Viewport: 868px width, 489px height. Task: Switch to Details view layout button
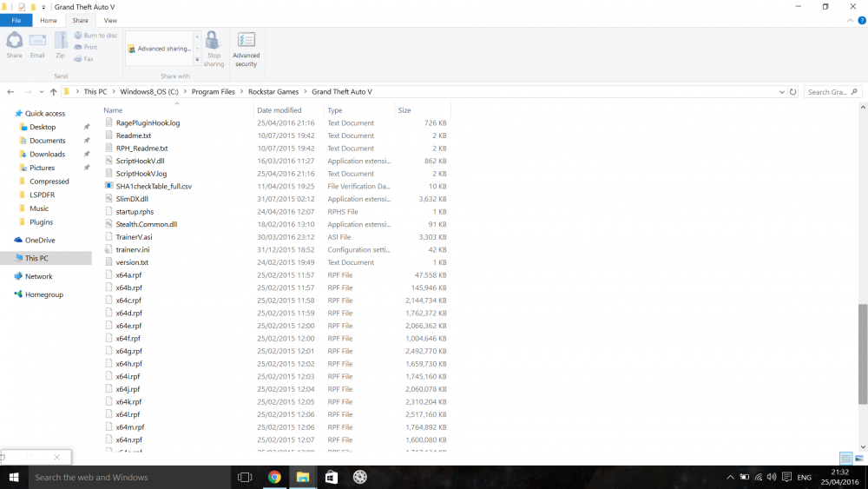point(845,458)
